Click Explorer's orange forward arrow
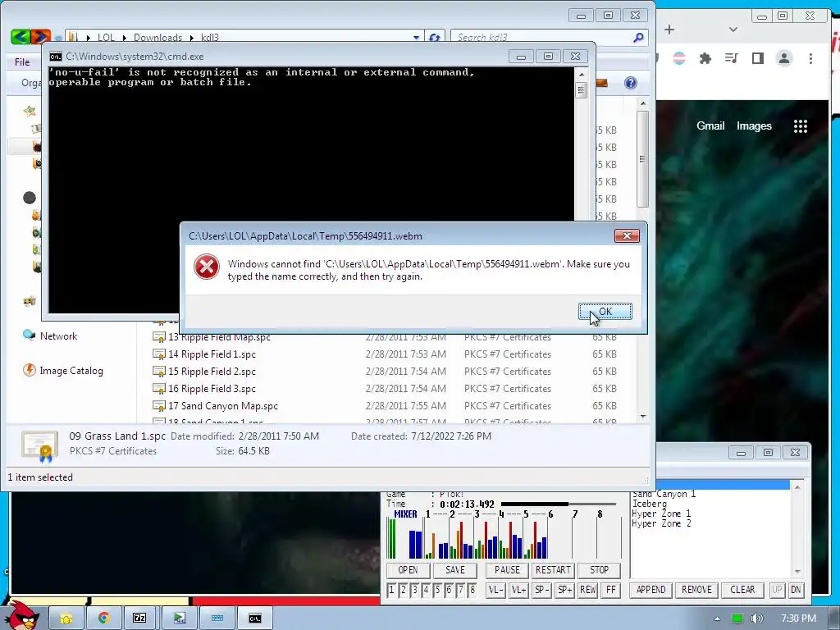 [41, 36]
